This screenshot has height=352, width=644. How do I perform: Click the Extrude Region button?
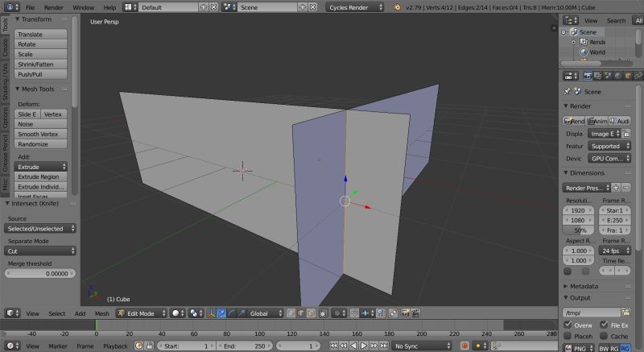point(41,176)
